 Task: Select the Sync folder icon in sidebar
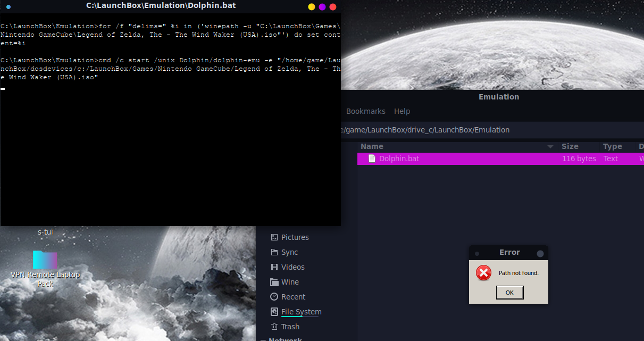click(x=274, y=252)
